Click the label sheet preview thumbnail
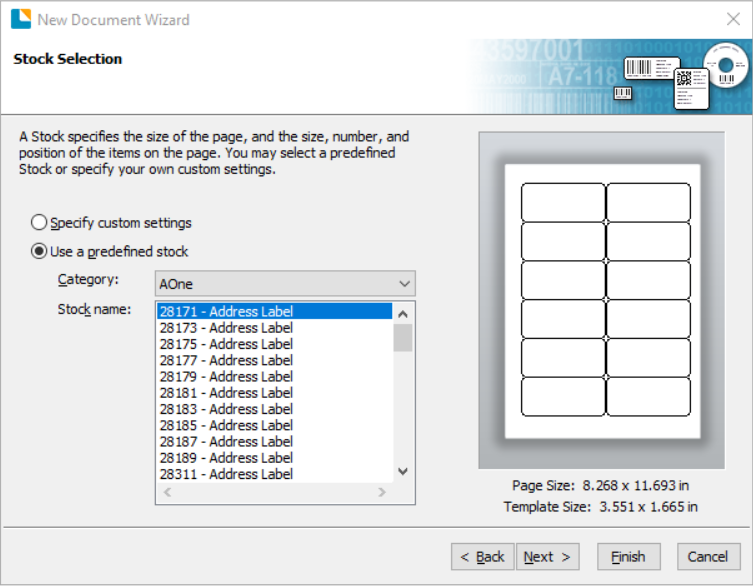Screen dimensions: 753x586 601,301
